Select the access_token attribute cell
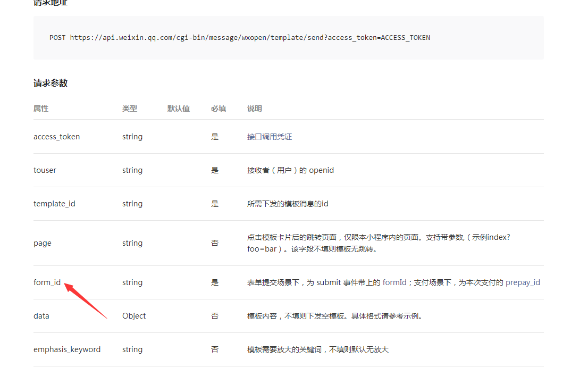 coord(57,137)
